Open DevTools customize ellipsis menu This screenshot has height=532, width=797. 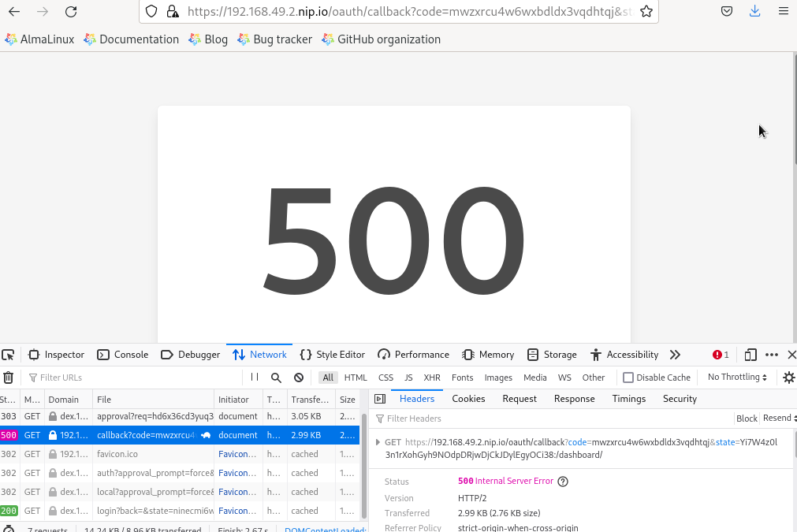(x=772, y=355)
